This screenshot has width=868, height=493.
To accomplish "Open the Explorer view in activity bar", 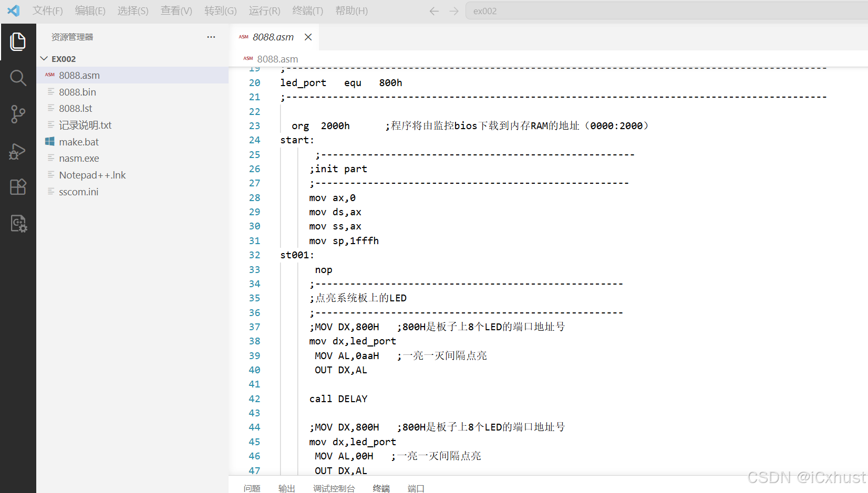I will 18,41.
